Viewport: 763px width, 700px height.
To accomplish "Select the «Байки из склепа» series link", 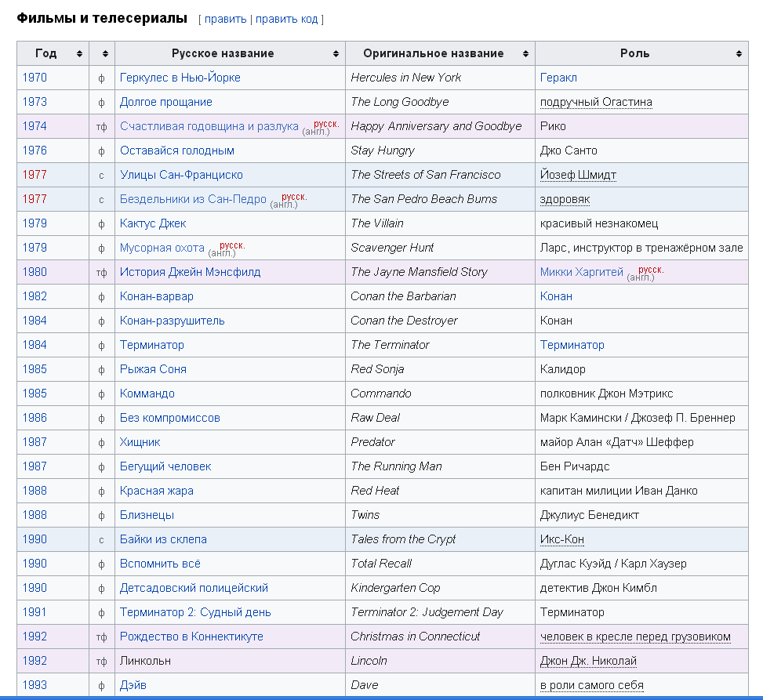I will point(163,539).
